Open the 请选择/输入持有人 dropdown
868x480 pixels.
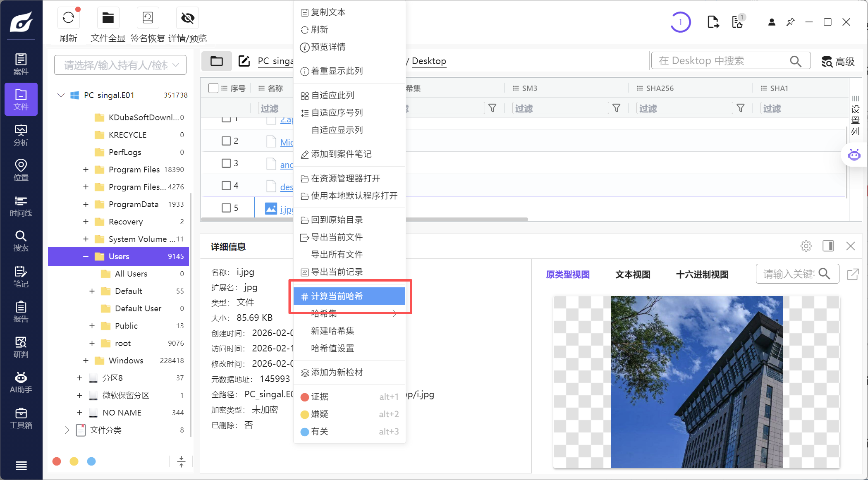120,65
